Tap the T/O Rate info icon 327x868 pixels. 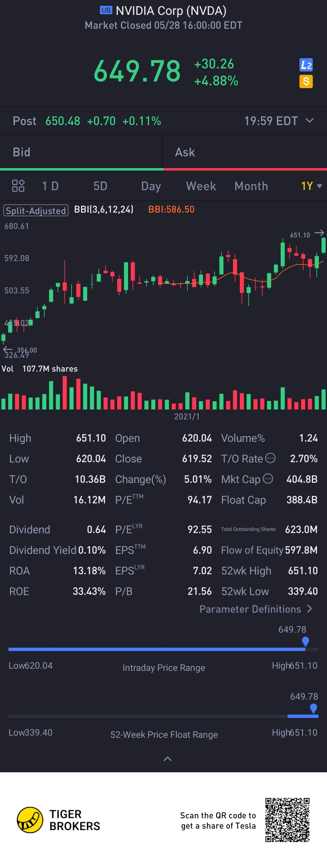270,458
